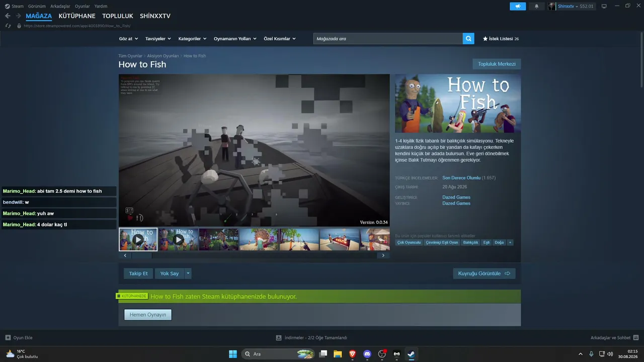Click the Steam logo menu
Image resolution: width=644 pixels, height=362 pixels.
click(14, 6)
